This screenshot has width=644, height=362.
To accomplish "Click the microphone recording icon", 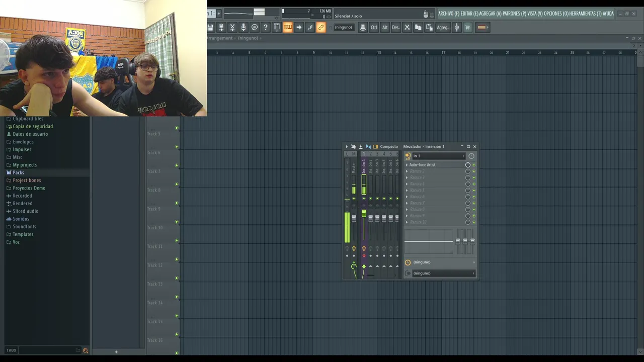I will coord(244,27).
